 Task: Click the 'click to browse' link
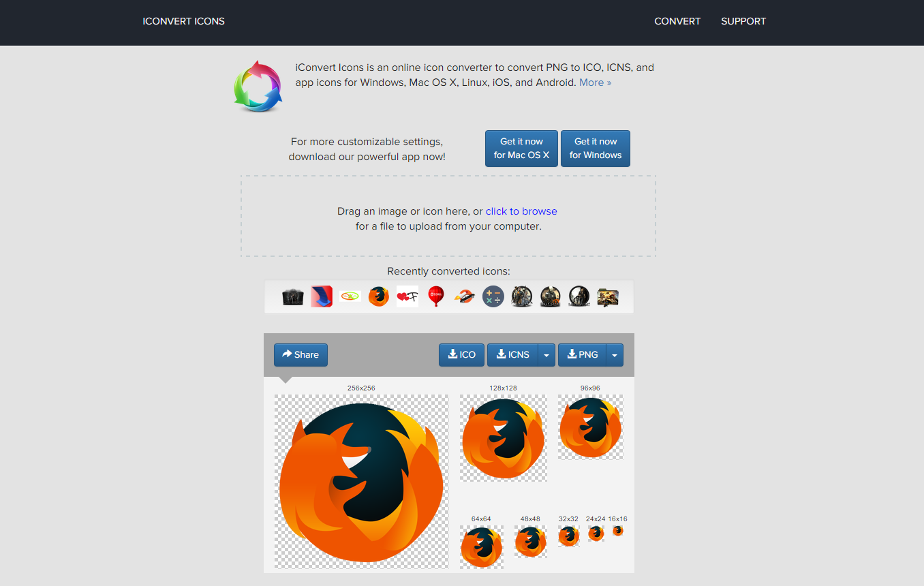pos(521,211)
